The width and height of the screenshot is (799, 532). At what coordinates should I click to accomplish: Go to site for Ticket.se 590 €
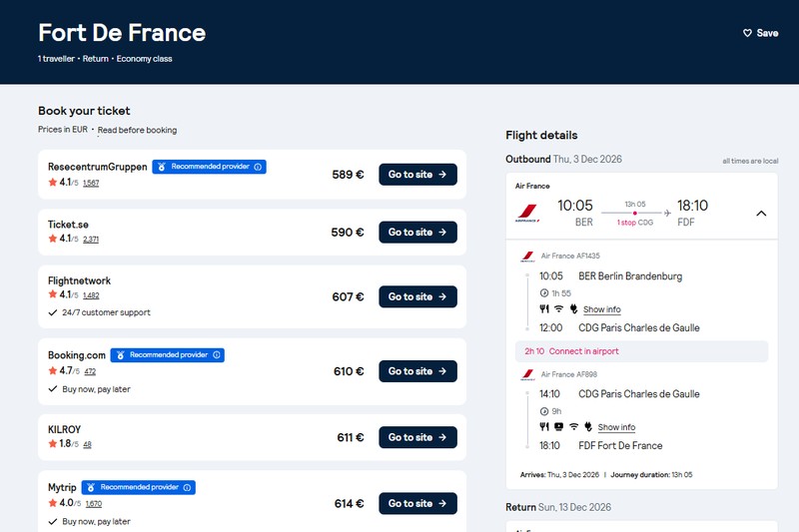(417, 233)
